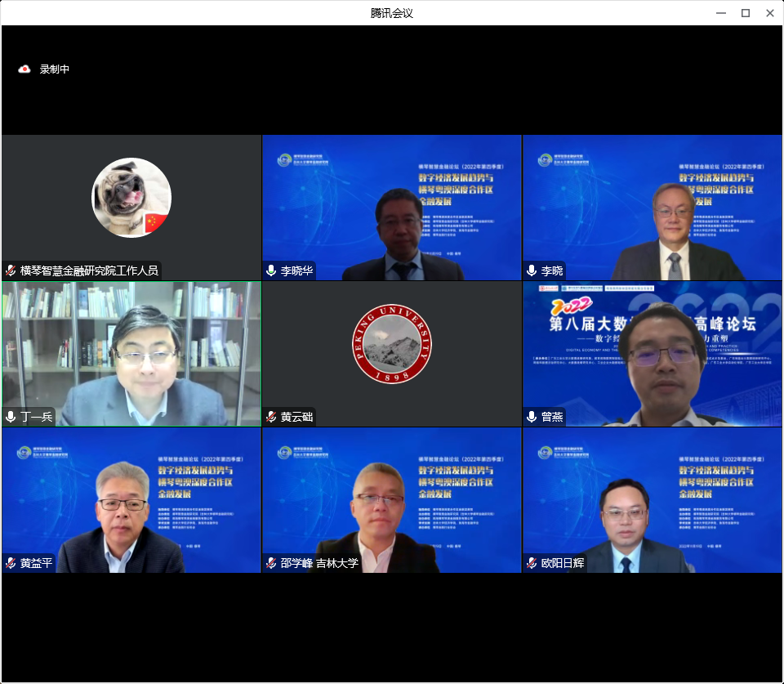Select 李晓's video tile
The width and height of the screenshot is (784, 684).
tap(653, 208)
